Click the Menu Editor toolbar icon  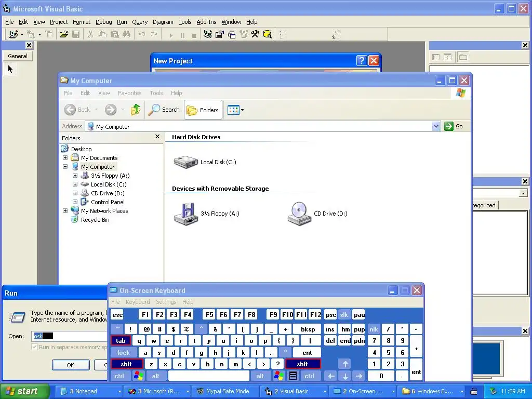click(x=49, y=34)
